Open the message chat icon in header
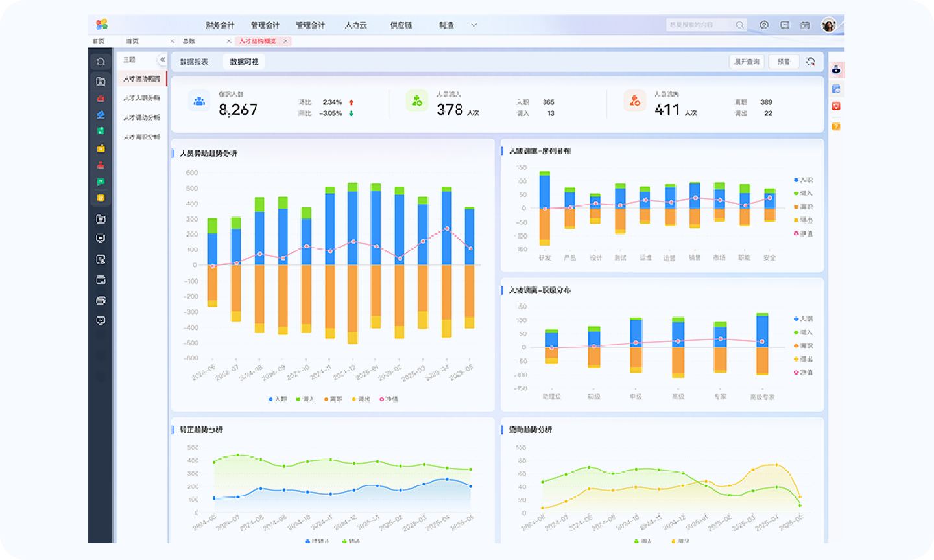Viewport: 934px width, 560px height. pyautogui.click(x=785, y=25)
